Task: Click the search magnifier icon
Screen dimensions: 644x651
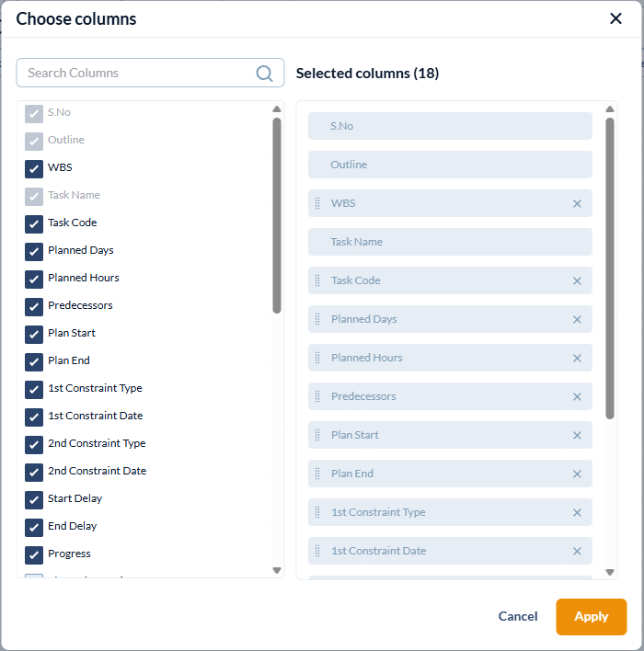Action: click(x=264, y=74)
